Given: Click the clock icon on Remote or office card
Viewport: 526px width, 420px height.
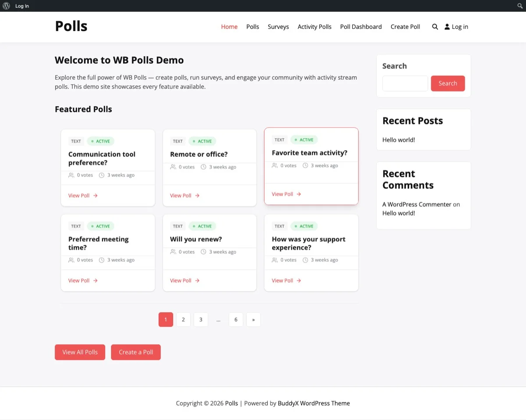Looking at the screenshot, I should [x=203, y=167].
